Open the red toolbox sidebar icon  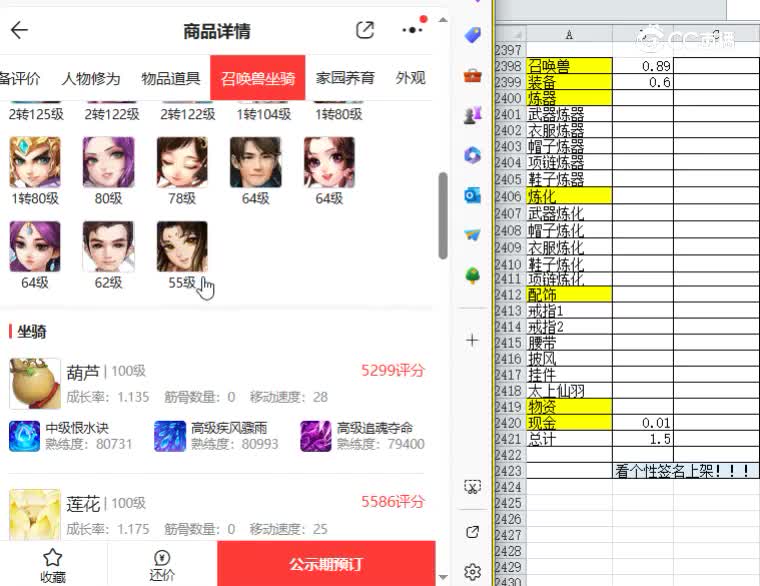pyautogui.click(x=473, y=76)
